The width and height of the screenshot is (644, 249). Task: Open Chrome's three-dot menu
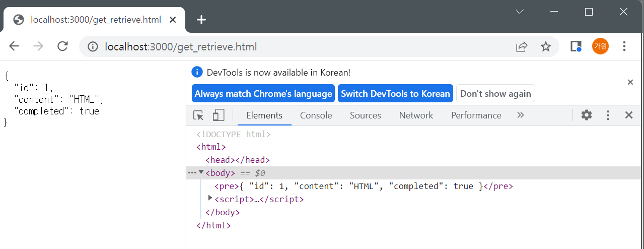(624, 46)
